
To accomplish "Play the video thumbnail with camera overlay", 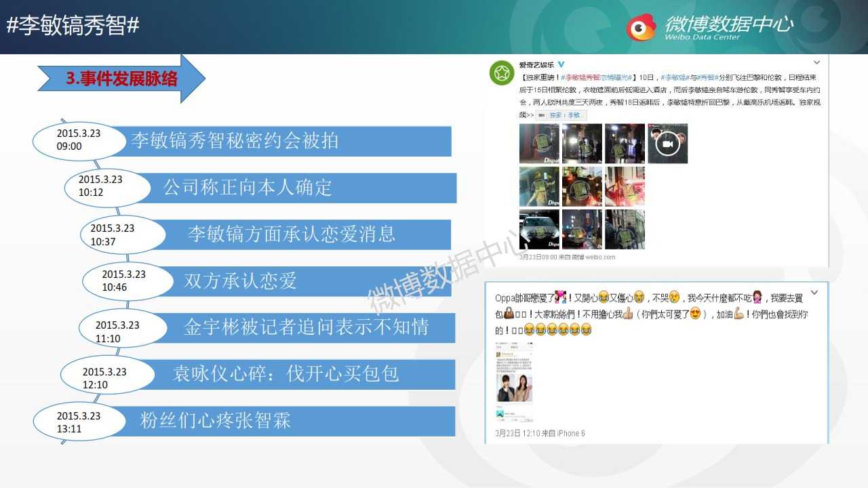I will coord(667,144).
